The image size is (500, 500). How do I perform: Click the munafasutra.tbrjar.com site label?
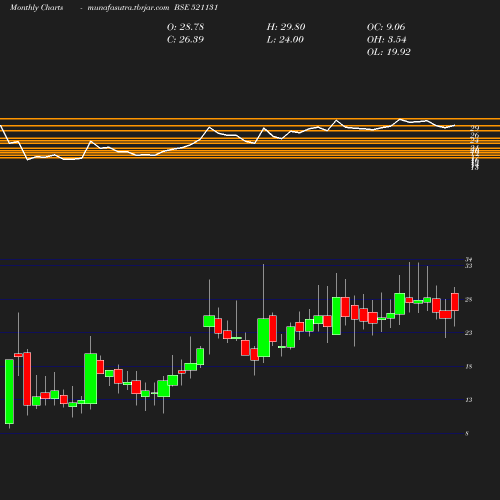(x=128, y=7)
